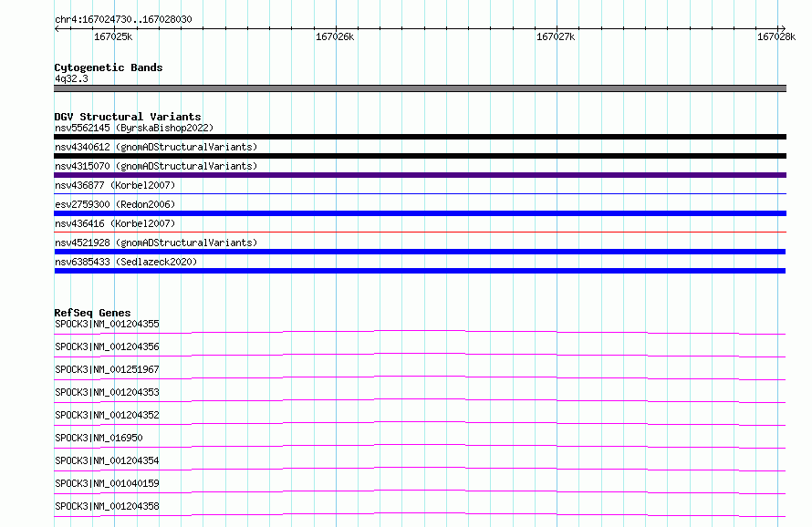Click the magenta line under SPOCK3|NM_001251967
Image resolution: width=812 pixels, height=527 pixels.
pos(420,377)
